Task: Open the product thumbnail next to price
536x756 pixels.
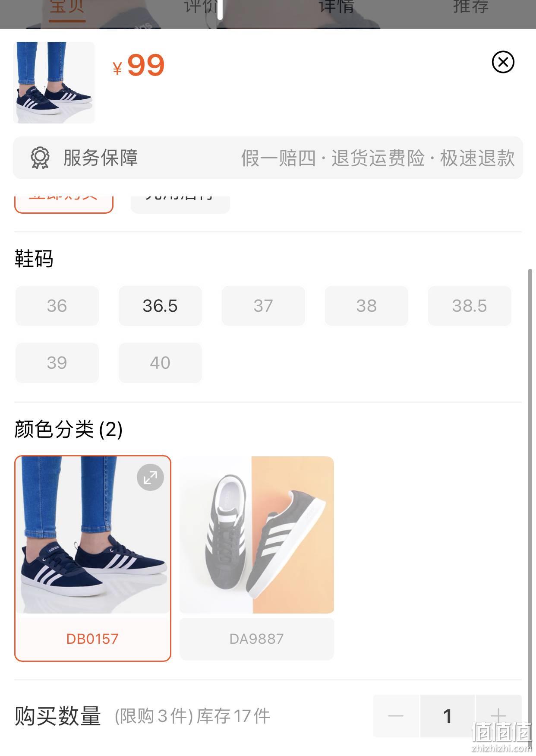Action: tap(54, 82)
